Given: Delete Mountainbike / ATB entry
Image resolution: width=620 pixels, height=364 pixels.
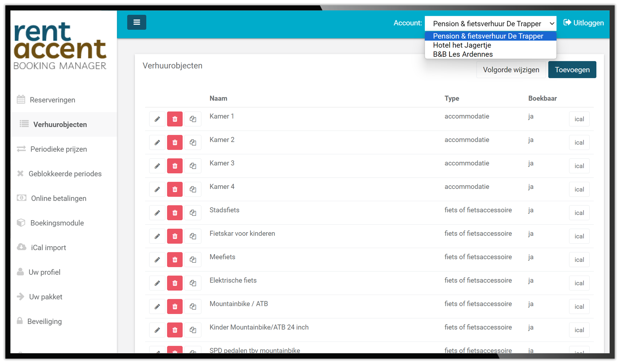Looking at the screenshot, I should 175,307.
